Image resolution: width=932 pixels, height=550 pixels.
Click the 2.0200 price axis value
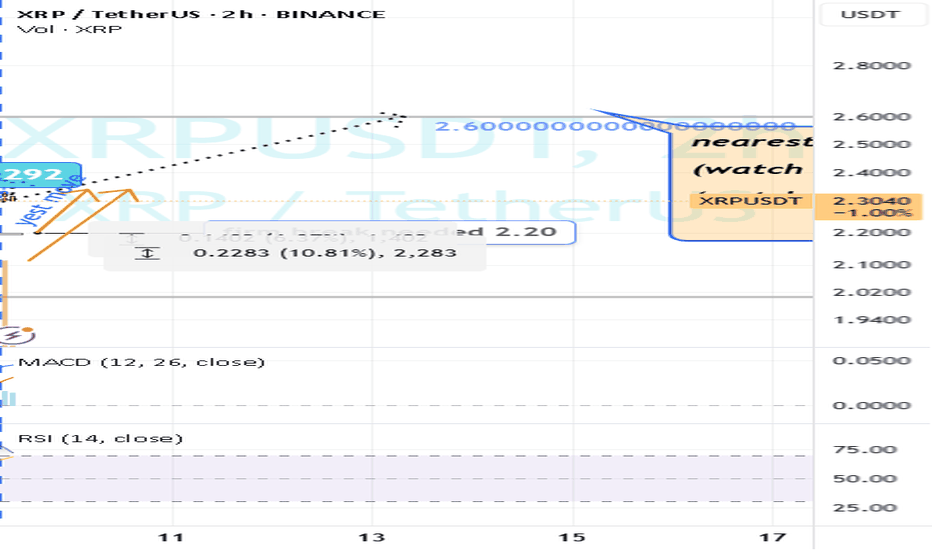click(x=871, y=292)
